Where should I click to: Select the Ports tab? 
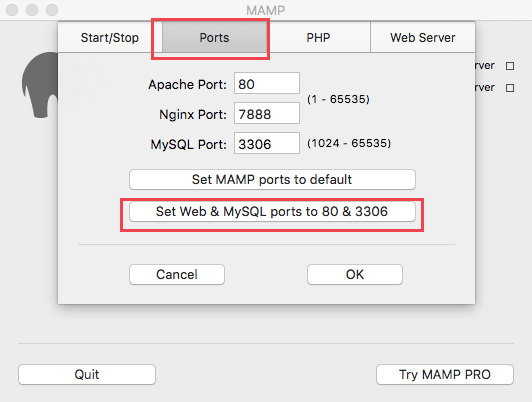[214, 37]
